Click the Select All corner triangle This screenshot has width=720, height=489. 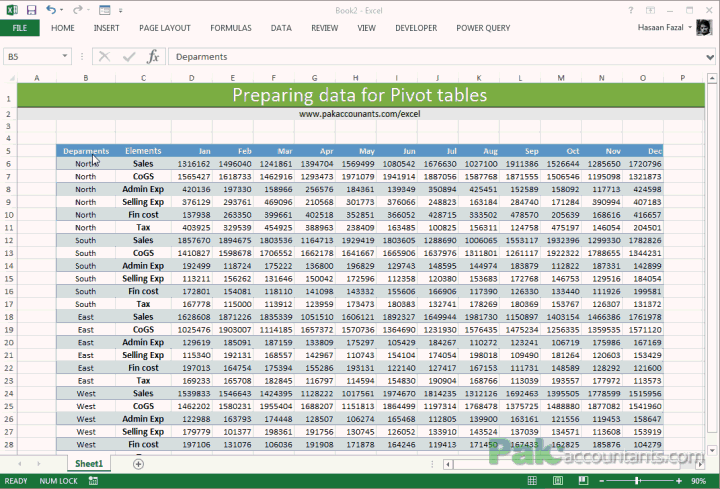tap(10, 78)
